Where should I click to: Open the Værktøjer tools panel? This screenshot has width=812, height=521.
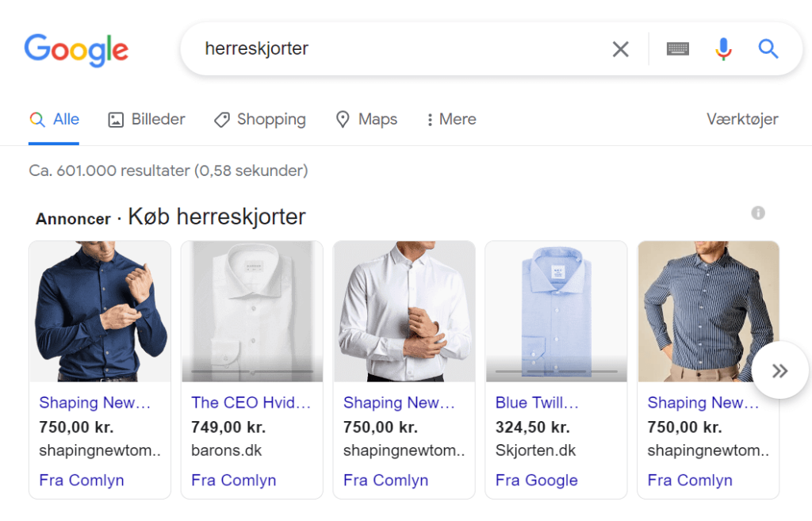[742, 120]
